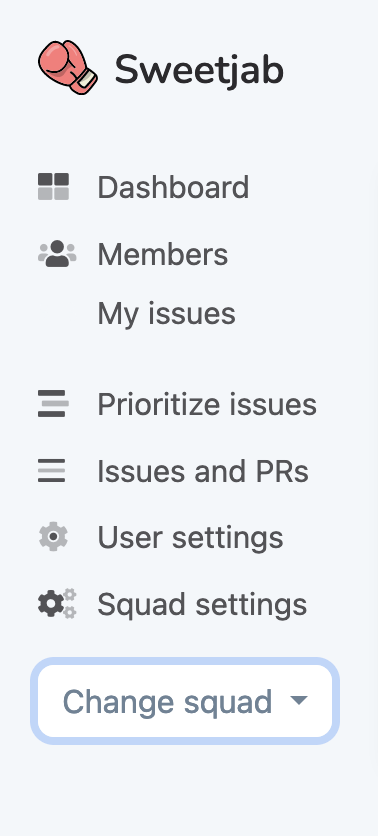Click the Issues and PRs list icon

[x=52, y=471]
